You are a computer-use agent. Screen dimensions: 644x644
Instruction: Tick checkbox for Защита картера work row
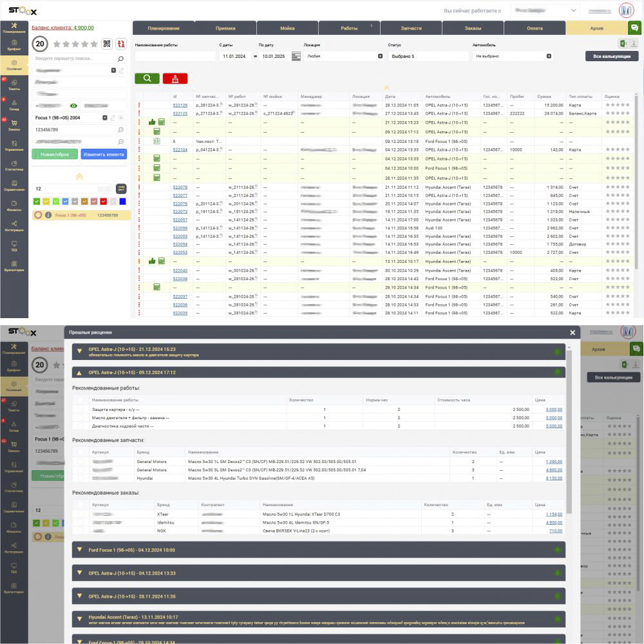(x=80, y=410)
